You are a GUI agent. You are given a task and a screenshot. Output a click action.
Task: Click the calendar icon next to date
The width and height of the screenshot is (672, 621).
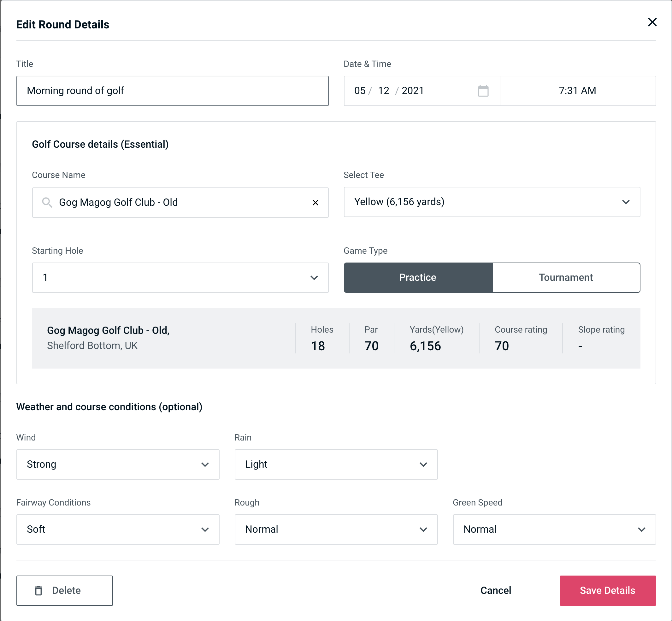[x=484, y=91]
